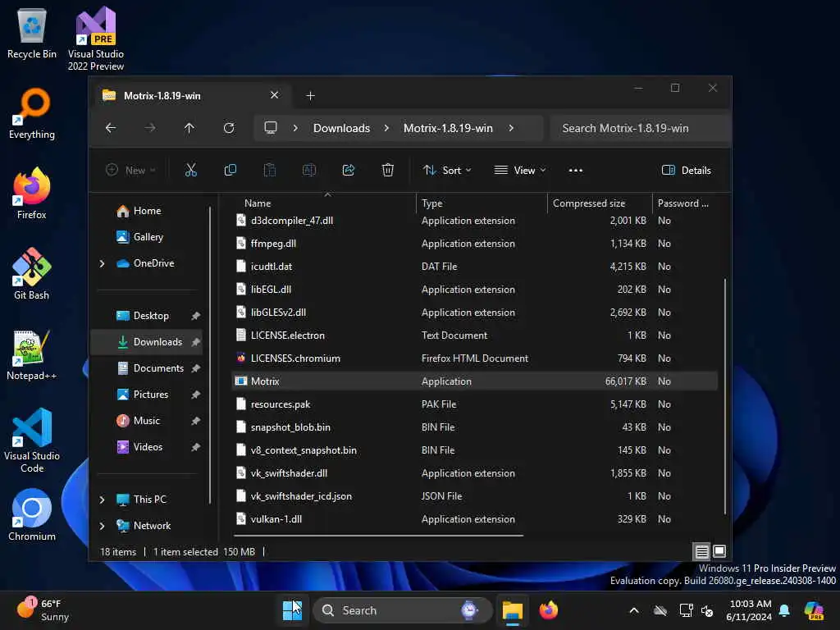Screen dimensions: 840x630
Task: Click Firefox icon in taskbar
Action: point(549,610)
